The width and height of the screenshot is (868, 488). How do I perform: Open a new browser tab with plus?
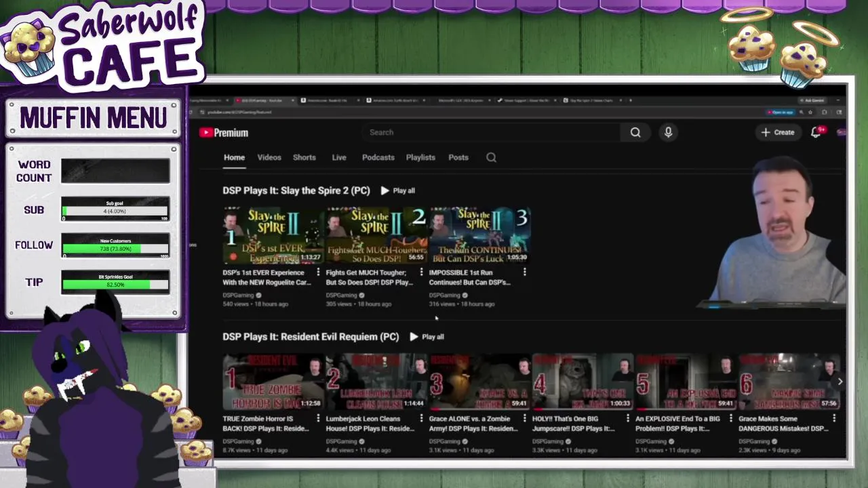point(631,100)
